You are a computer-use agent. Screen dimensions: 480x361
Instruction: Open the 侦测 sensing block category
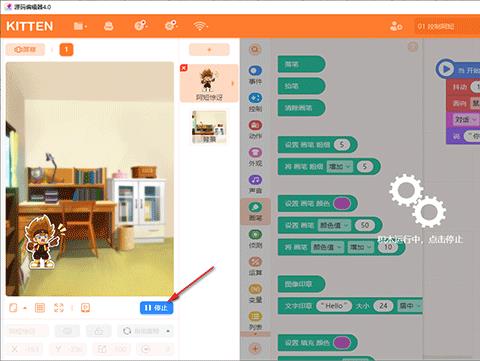[255, 239]
